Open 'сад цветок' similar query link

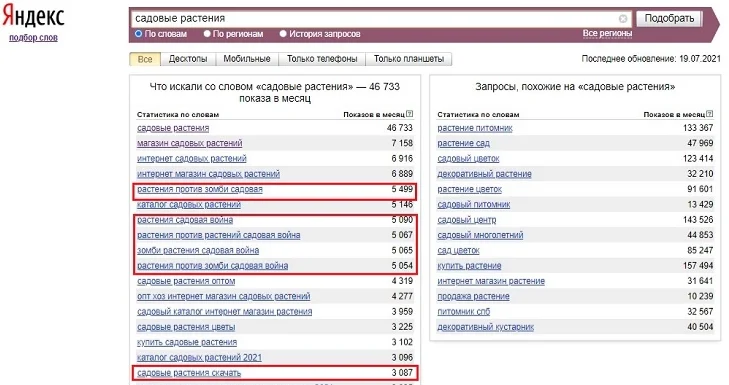pyautogui.click(x=458, y=251)
